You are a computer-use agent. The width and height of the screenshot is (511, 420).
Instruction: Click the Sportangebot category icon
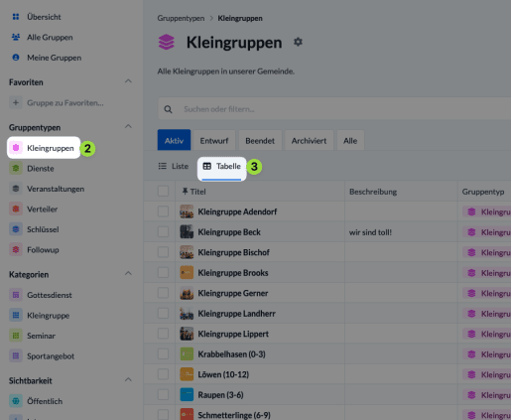click(16, 355)
